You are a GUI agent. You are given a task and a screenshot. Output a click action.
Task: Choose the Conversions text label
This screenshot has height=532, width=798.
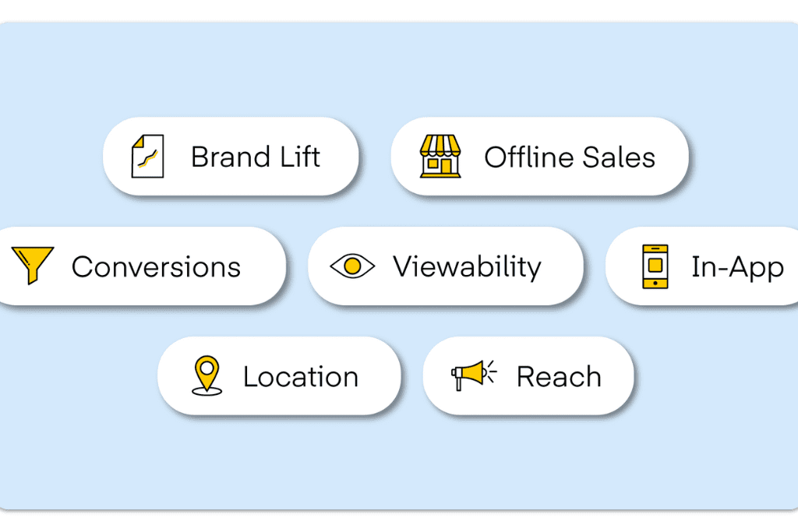coord(156,267)
